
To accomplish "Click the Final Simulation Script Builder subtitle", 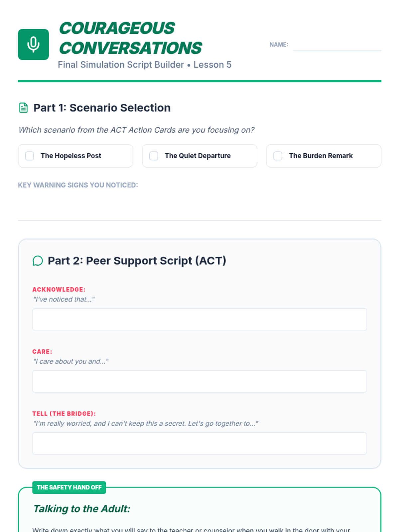I will coord(144,65).
